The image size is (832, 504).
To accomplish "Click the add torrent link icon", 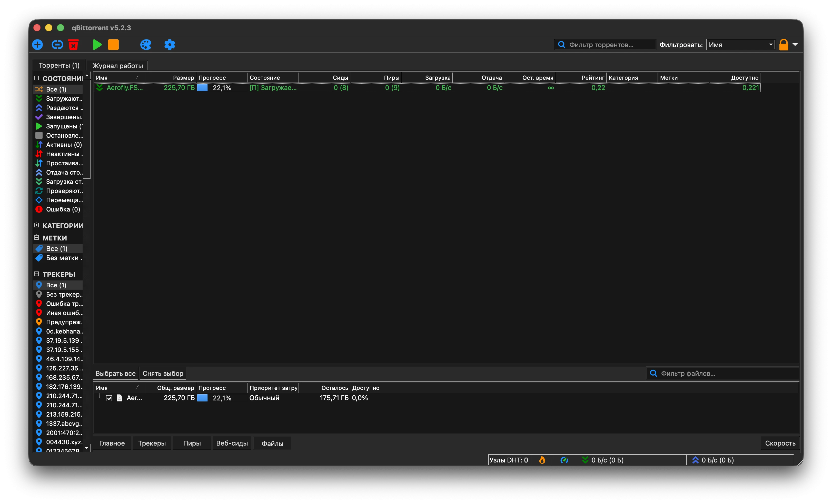I will coord(57,45).
